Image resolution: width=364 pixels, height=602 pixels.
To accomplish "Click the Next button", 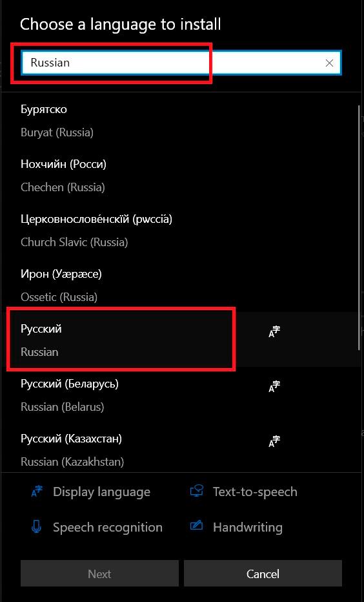I will 99,574.
